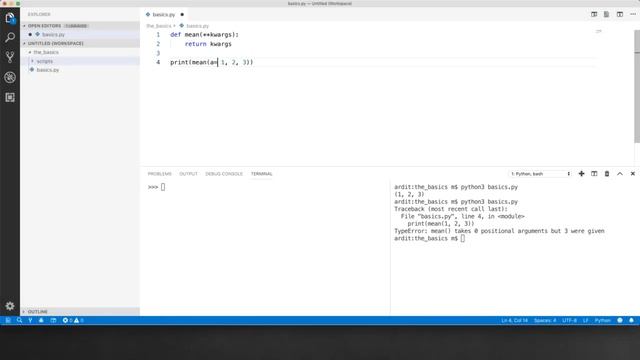Open basics.py under Open Editors
The width and height of the screenshot is (640, 360).
[x=53, y=35]
